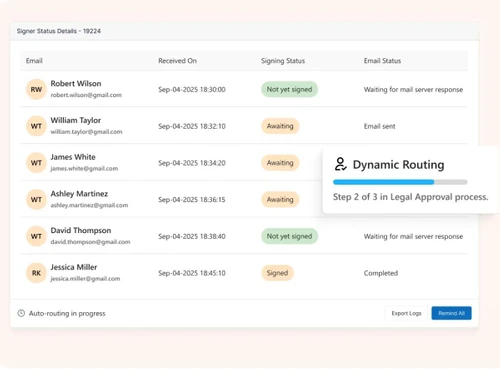The height and width of the screenshot is (375, 500).
Task: Select the name David Thompson
Action: (81, 230)
